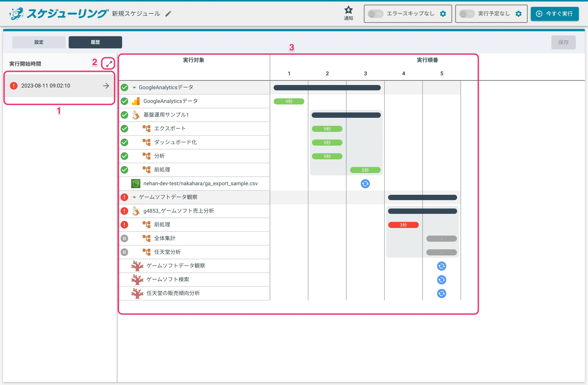The height and width of the screenshot is (385, 588).
Task: Click the green check on エクスポート row
Action: [124, 129]
